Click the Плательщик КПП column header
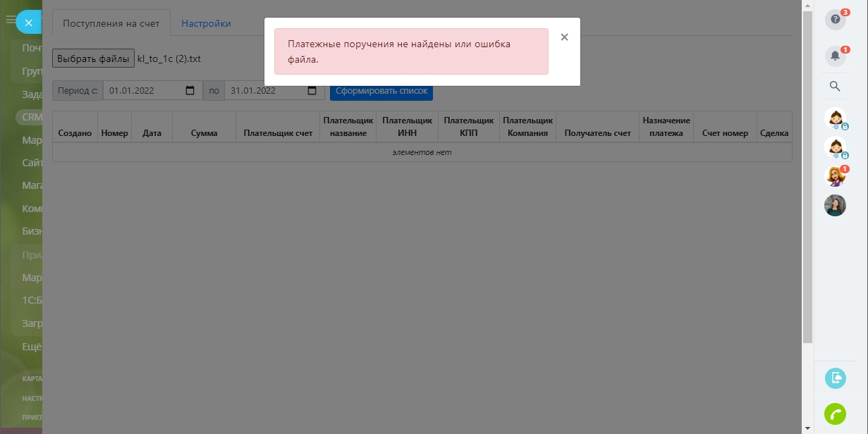Image resolution: width=868 pixels, height=434 pixels. click(469, 127)
